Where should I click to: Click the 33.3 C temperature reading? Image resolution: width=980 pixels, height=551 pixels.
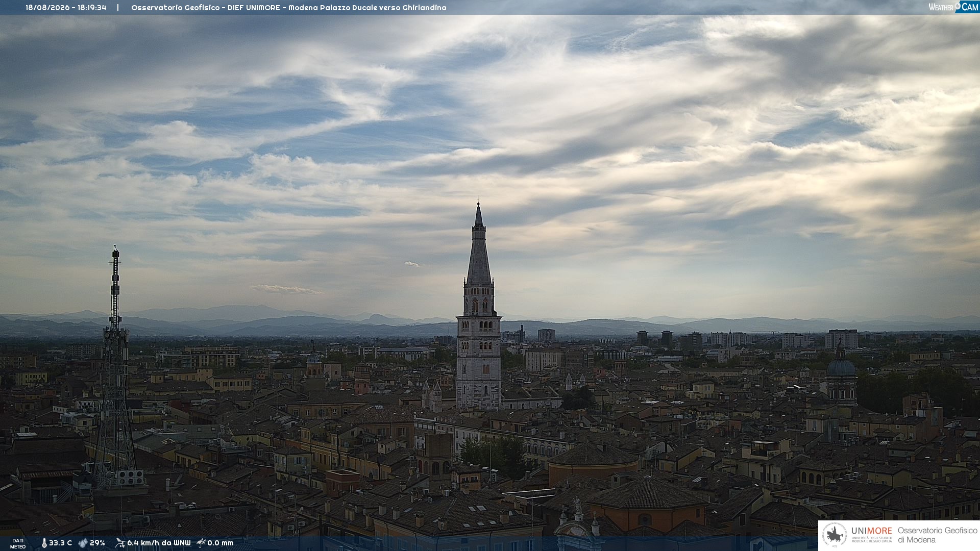pos(60,543)
